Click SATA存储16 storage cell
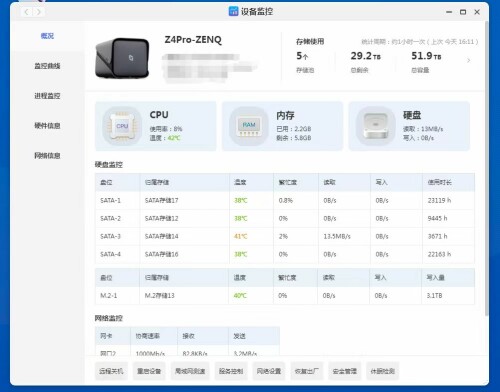Viewport: 500px width, 392px height. coord(162,254)
